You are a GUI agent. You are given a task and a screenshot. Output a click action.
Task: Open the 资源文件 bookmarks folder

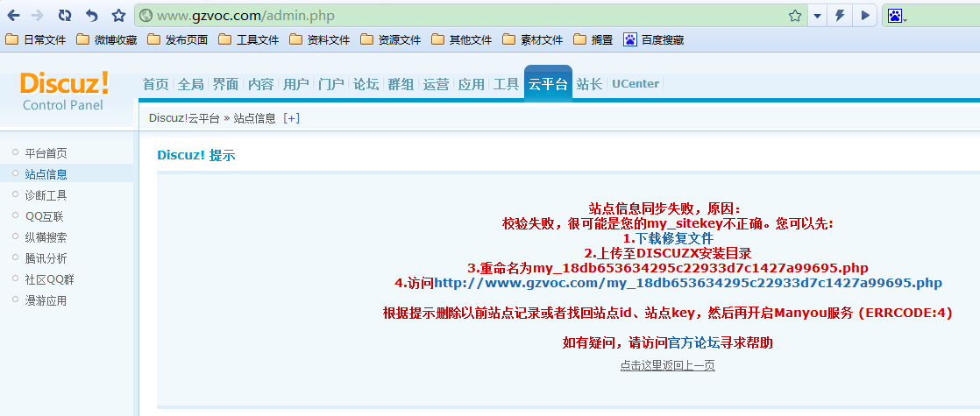tap(391, 40)
